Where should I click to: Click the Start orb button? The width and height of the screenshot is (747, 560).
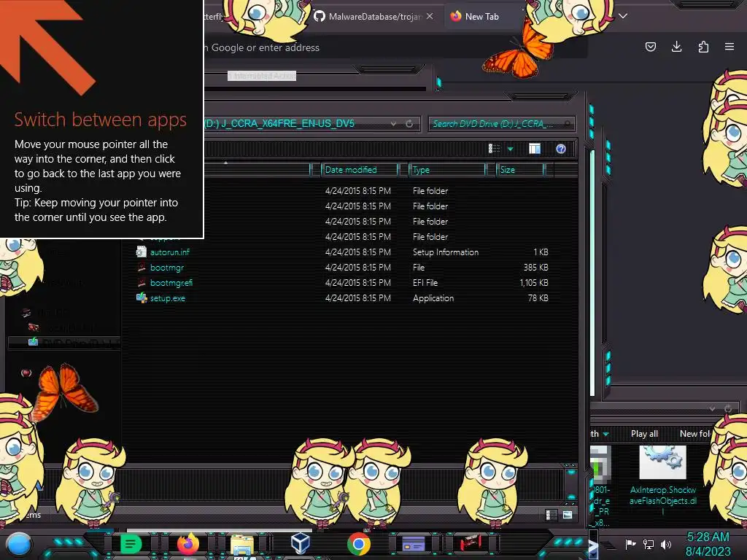click(x=18, y=544)
